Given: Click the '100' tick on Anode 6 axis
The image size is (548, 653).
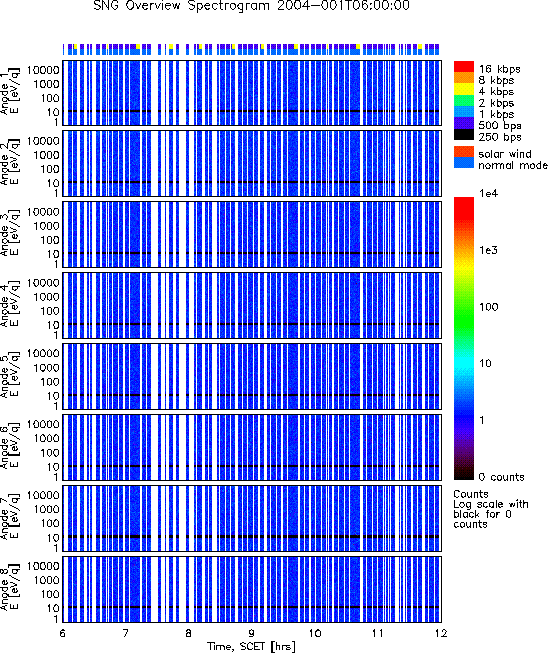Looking at the screenshot, I should pos(50,453).
